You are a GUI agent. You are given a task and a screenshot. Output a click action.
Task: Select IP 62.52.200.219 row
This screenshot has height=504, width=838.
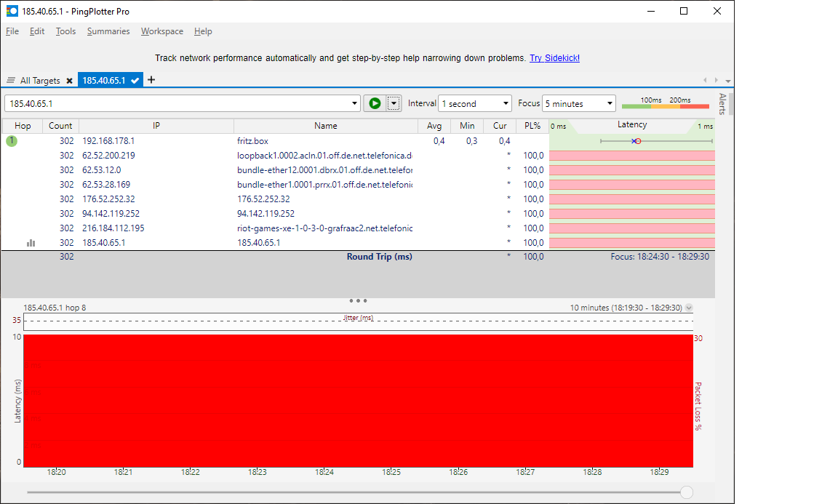click(359, 156)
